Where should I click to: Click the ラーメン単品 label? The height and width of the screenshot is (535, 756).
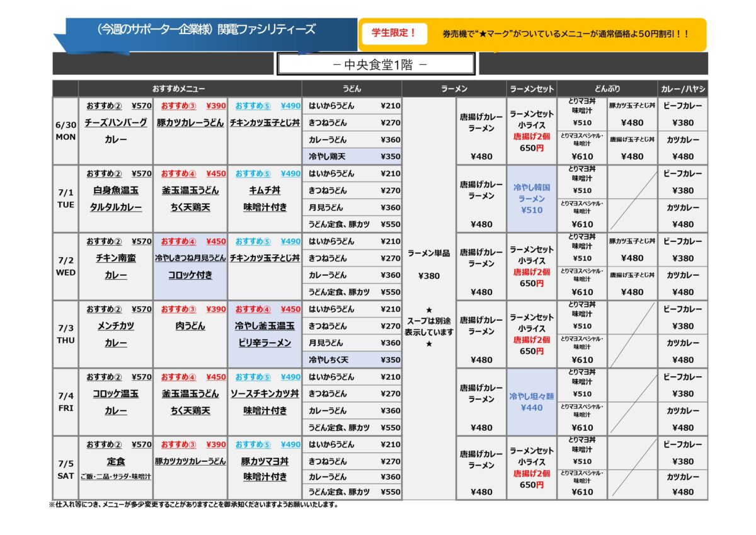(428, 253)
